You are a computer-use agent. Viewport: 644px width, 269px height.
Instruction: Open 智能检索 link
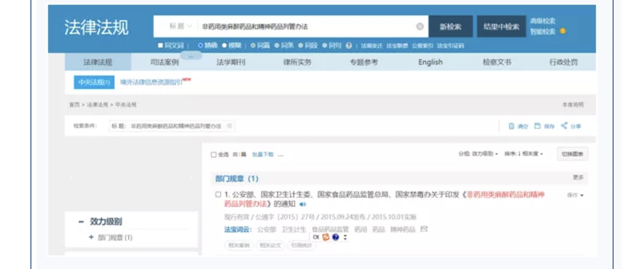coord(543,31)
